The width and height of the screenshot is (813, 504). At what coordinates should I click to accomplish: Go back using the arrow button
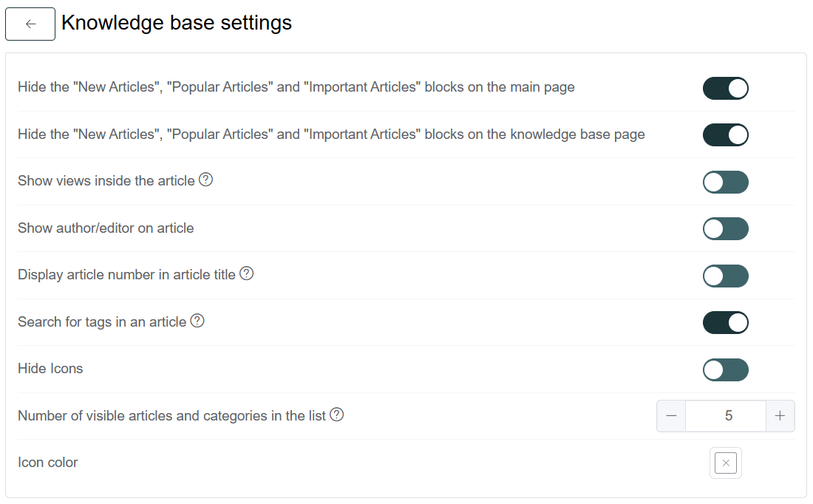pos(30,24)
